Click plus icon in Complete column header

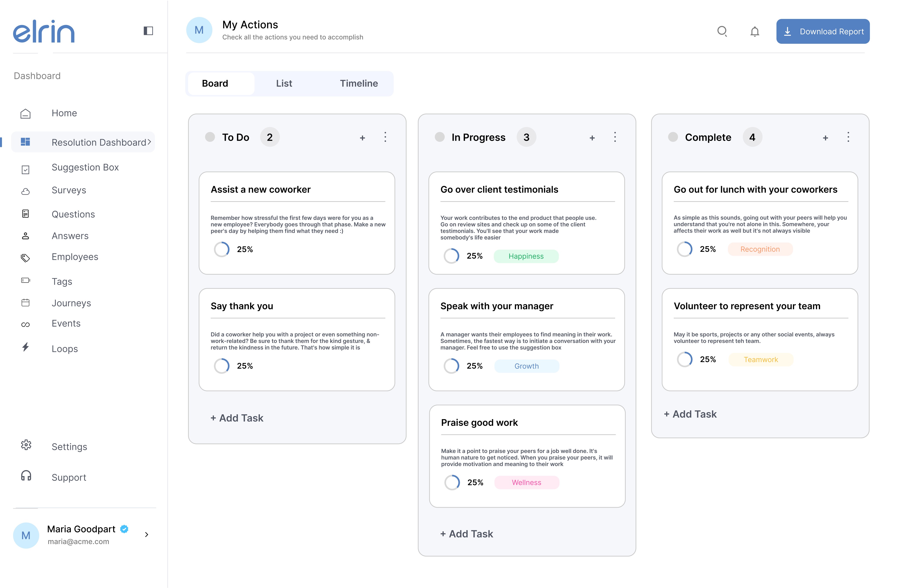(x=825, y=138)
